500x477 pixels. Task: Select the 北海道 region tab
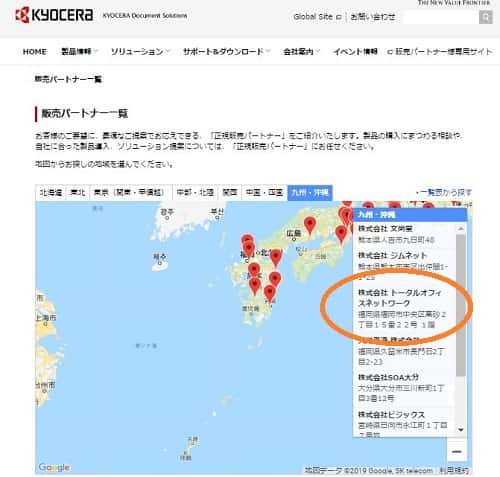click(x=51, y=192)
